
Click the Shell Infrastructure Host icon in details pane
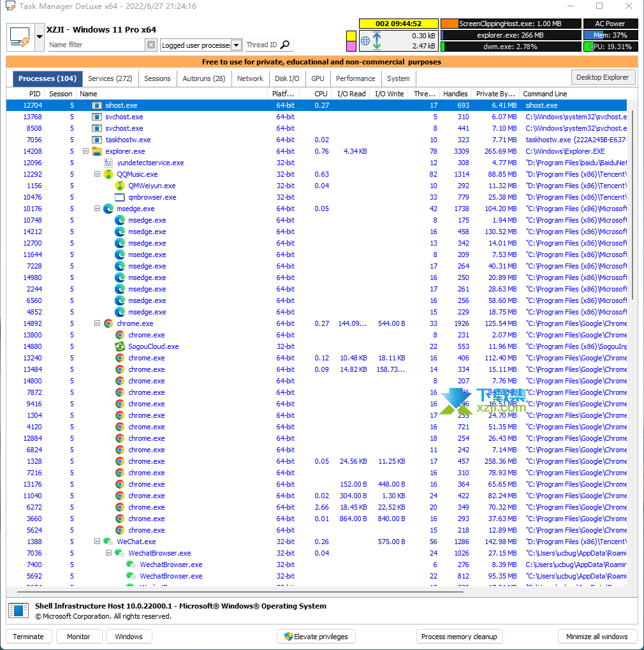(18, 610)
